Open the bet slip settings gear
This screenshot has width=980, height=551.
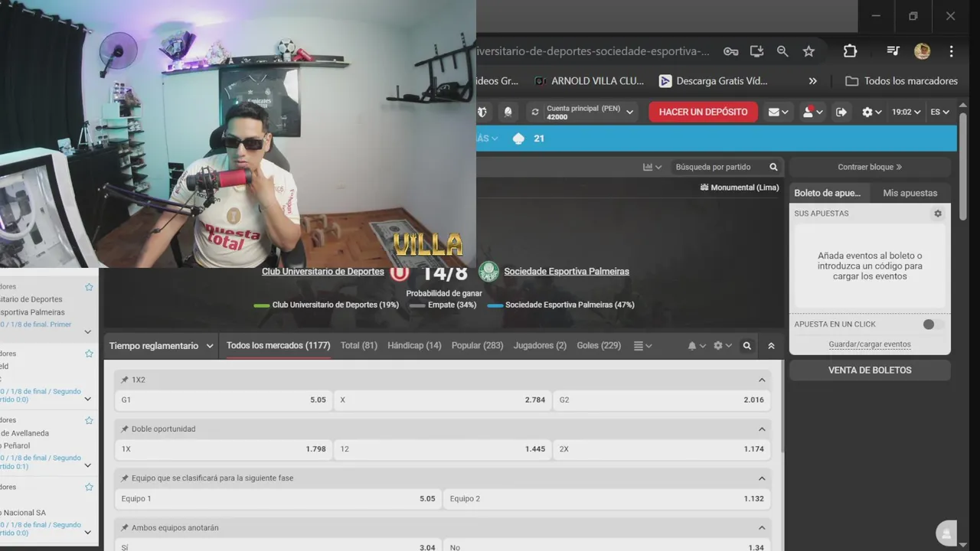938,214
